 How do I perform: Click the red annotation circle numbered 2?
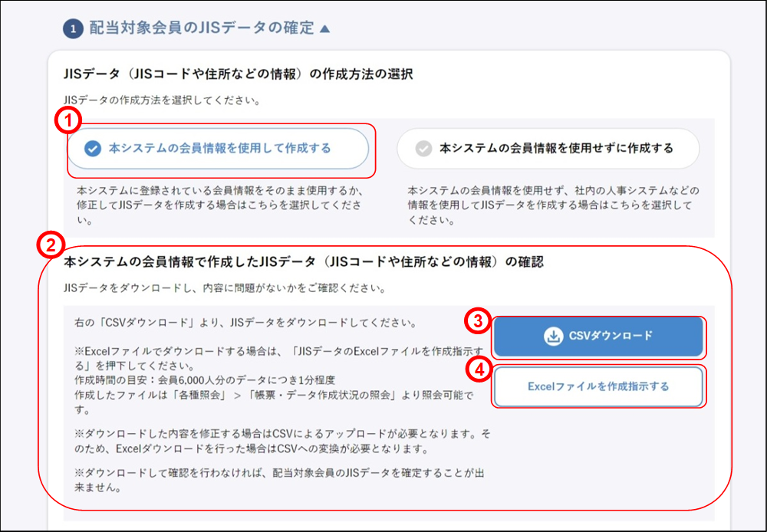tap(50, 246)
